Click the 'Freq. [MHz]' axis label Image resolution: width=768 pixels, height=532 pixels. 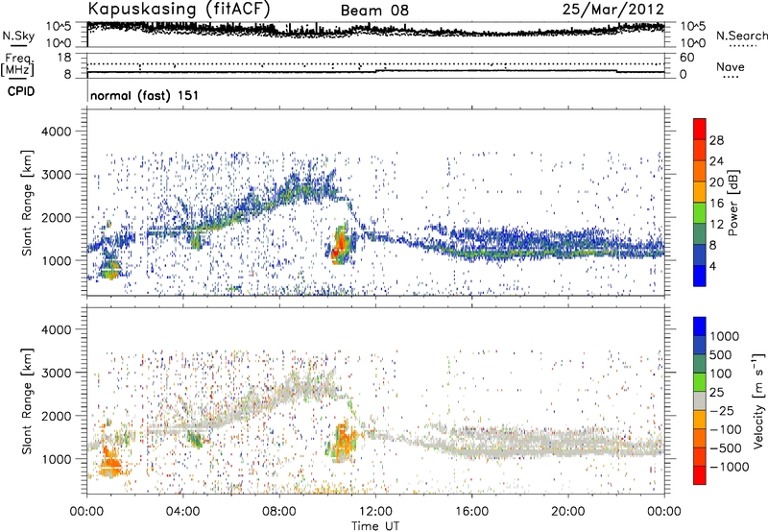click(x=17, y=64)
